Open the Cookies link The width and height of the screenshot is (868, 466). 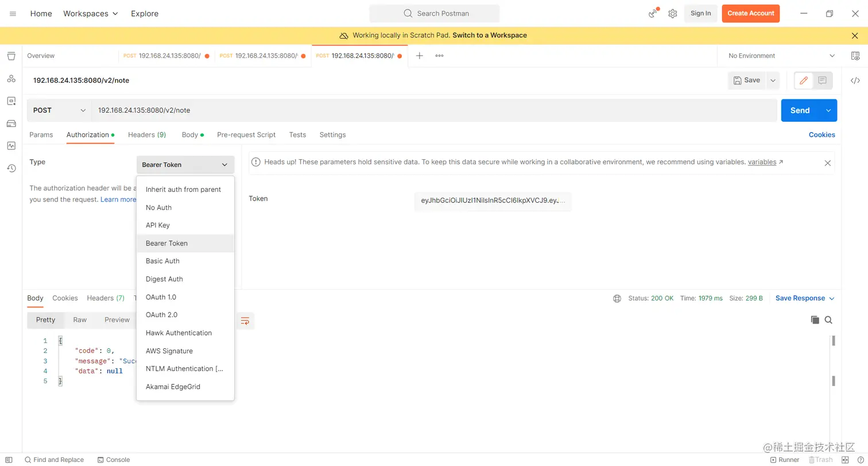(821, 134)
